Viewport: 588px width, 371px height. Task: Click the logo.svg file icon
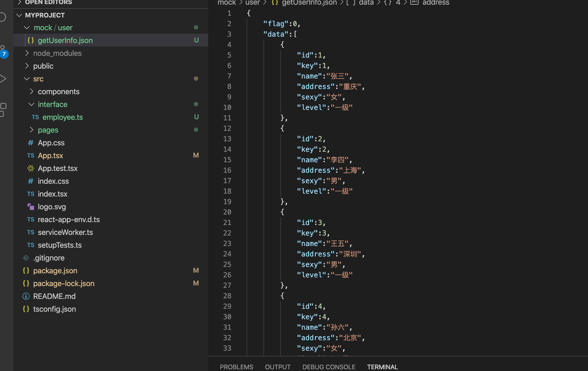point(31,207)
